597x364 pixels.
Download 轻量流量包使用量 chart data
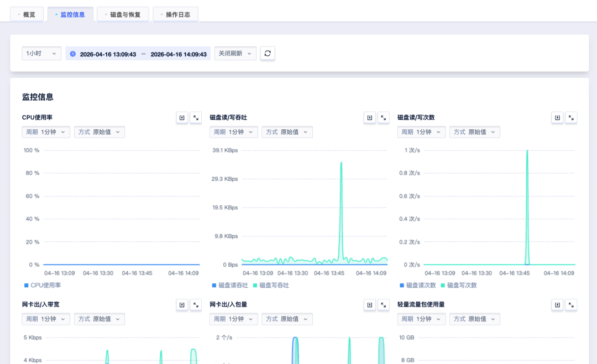[557, 305]
